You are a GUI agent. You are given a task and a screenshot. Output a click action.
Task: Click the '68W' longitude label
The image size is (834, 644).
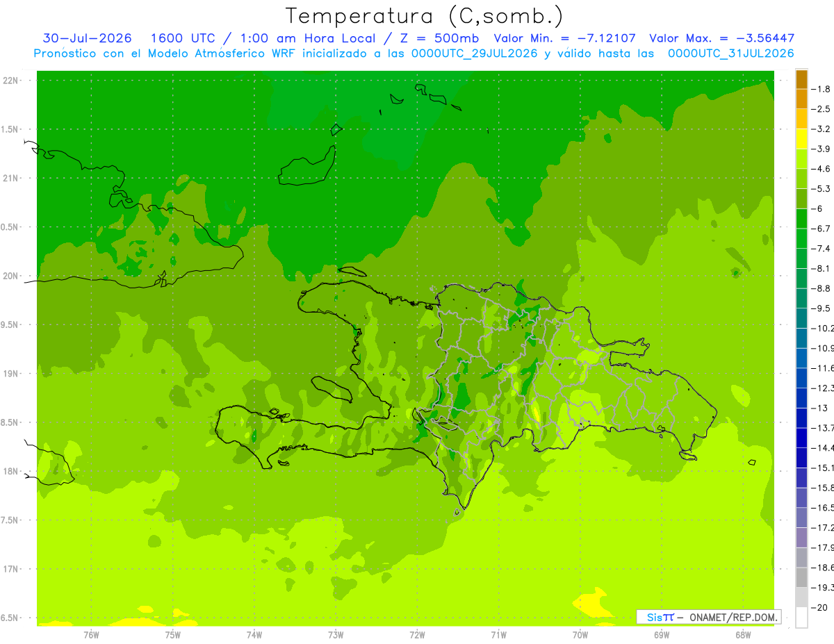coord(743,635)
